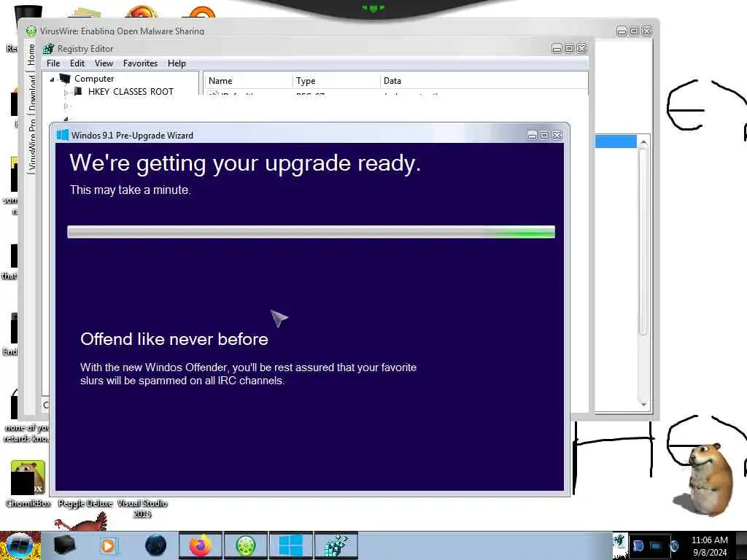Image resolution: width=747 pixels, height=560 pixels.
Task: Switch to Registry Editor taskbar button
Action: tap(336, 545)
